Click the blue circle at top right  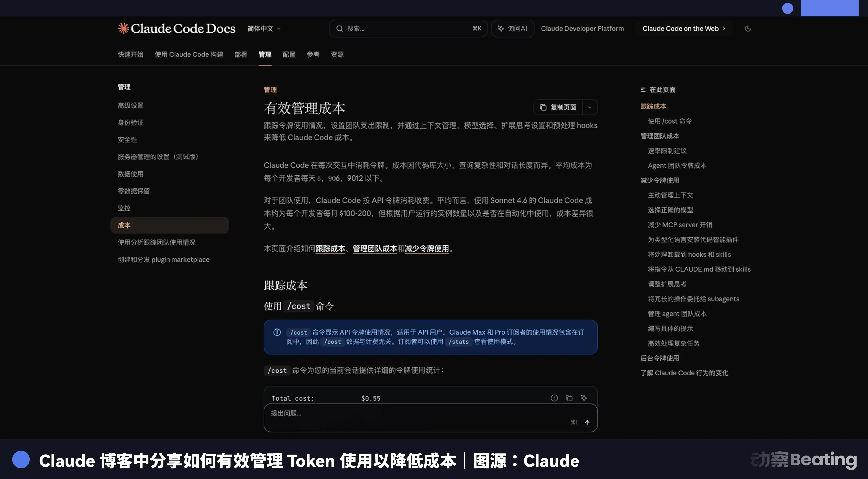pos(788,8)
